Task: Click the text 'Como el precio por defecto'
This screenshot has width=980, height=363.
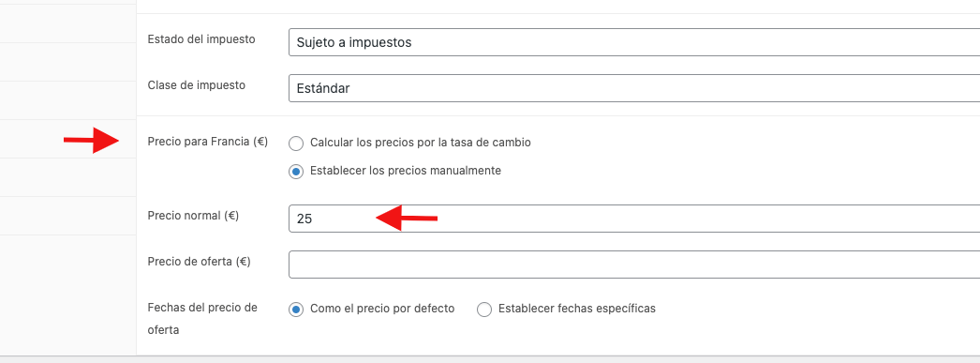Action: click(382, 309)
